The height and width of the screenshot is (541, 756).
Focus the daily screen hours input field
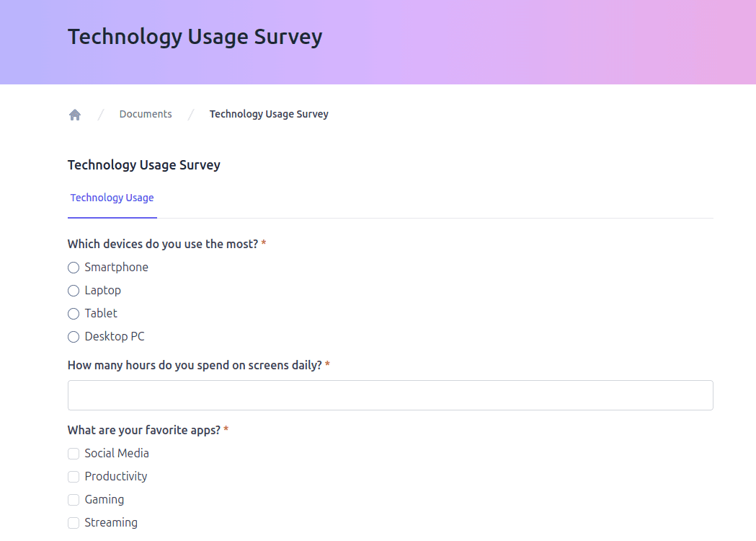pyautogui.click(x=390, y=395)
